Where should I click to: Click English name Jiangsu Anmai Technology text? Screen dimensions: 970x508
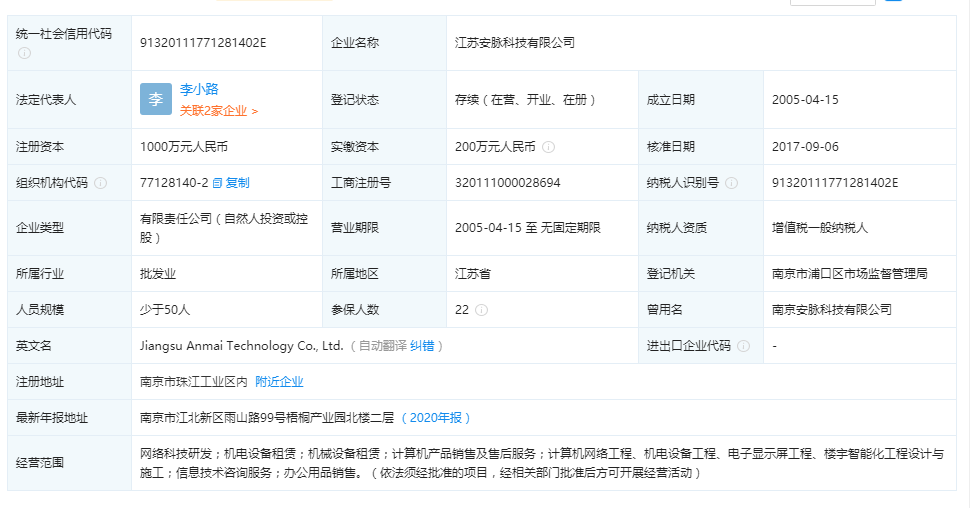(x=242, y=346)
